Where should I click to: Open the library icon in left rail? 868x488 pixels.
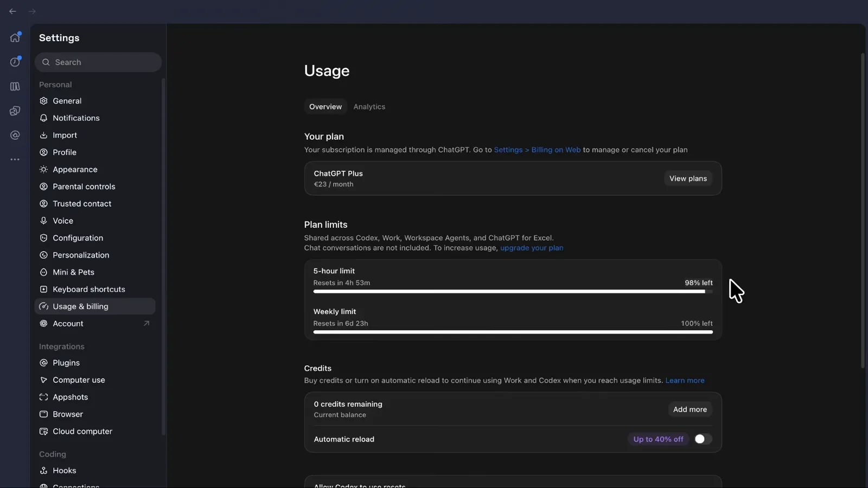pyautogui.click(x=15, y=86)
